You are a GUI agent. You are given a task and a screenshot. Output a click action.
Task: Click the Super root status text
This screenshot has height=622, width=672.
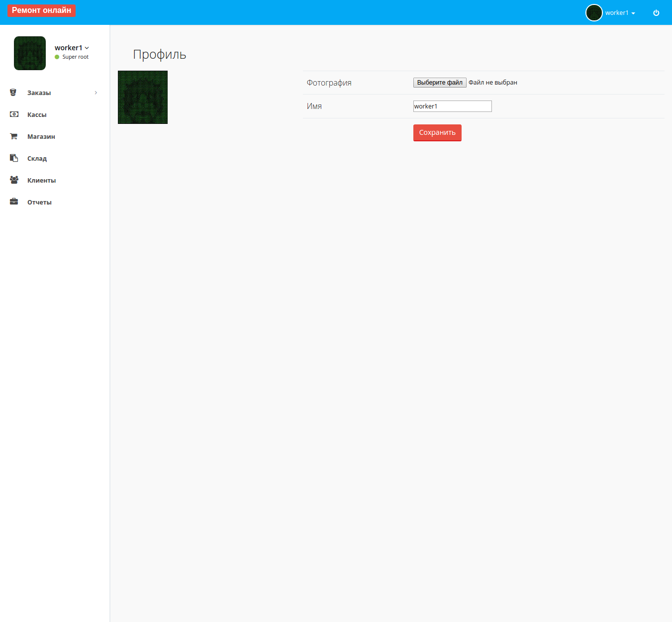pos(76,57)
